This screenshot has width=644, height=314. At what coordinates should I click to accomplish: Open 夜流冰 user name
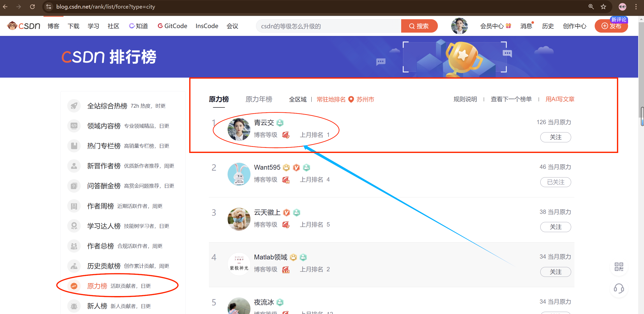[x=264, y=302]
